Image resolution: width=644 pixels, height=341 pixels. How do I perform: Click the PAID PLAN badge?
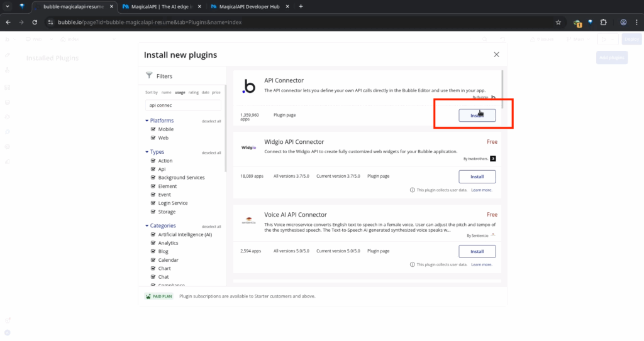pyautogui.click(x=159, y=296)
